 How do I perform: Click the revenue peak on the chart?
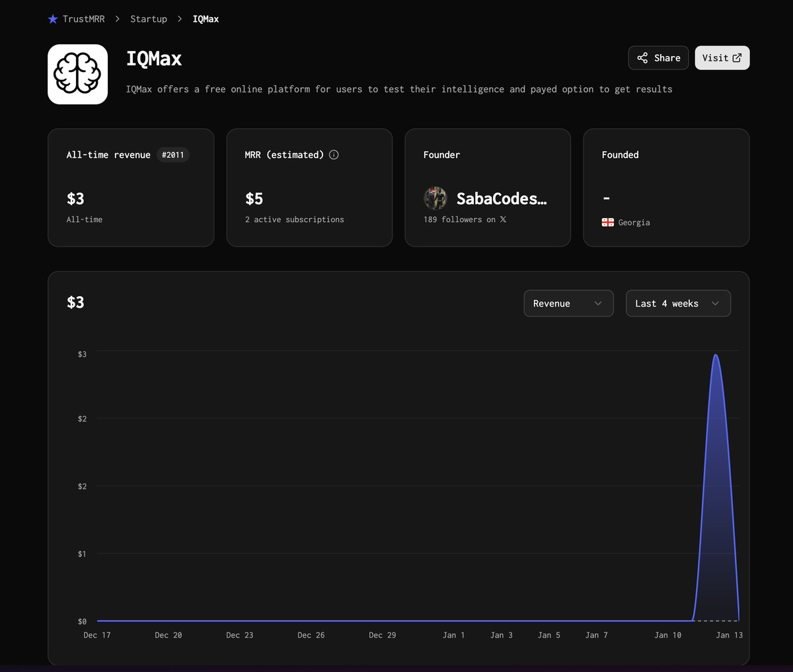pos(716,355)
